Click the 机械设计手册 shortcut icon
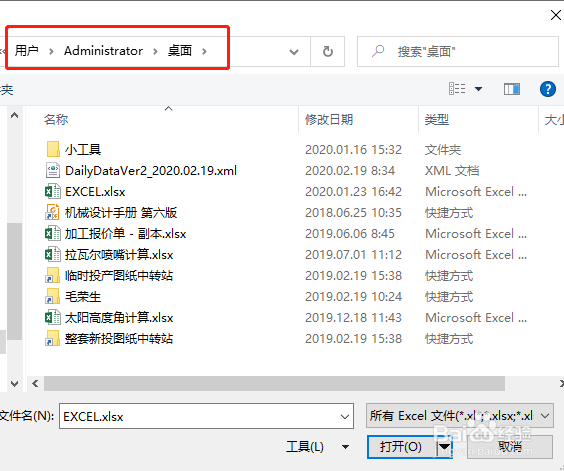Image resolution: width=564 pixels, height=471 pixels. pyautogui.click(x=53, y=212)
